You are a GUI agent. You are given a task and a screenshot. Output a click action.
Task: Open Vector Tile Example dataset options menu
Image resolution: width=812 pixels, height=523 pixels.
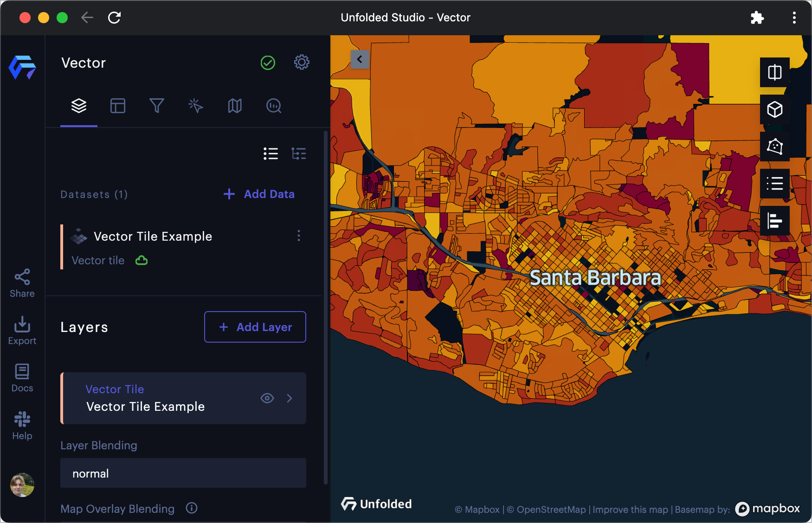click(299, 236)
